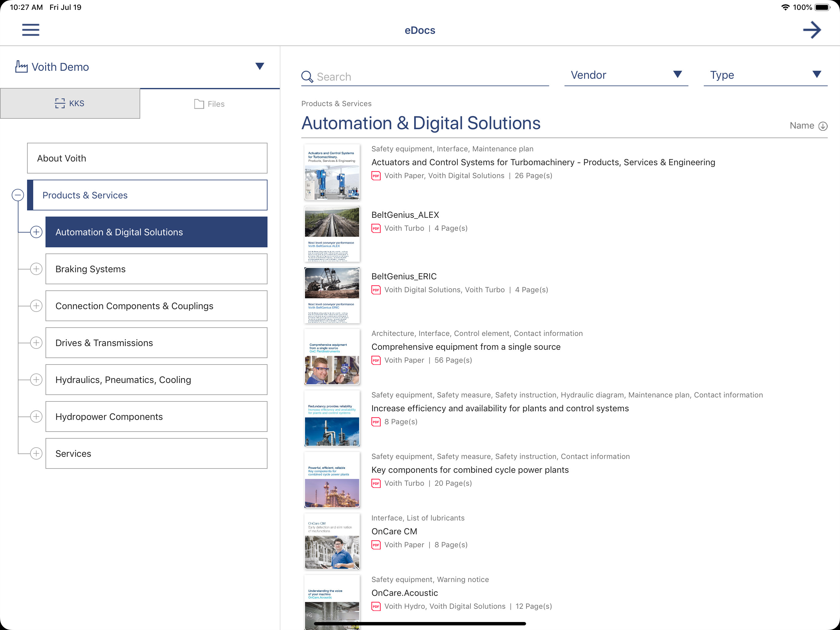Expand the Hydropower Components node
This screenshot has height=630, width=840.
click(x=36, y=417)
